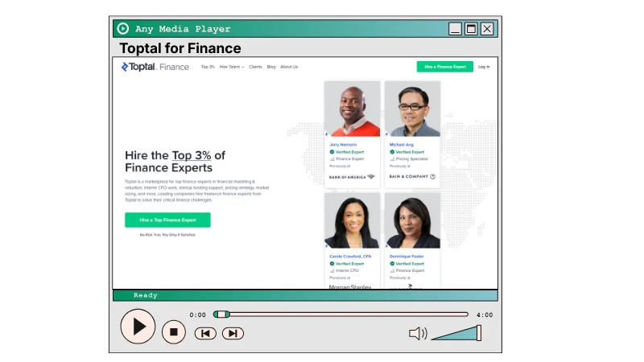Click the 0:00 elapsed time label
This screenshot has height=362, width=644.
tap(197, 315)
